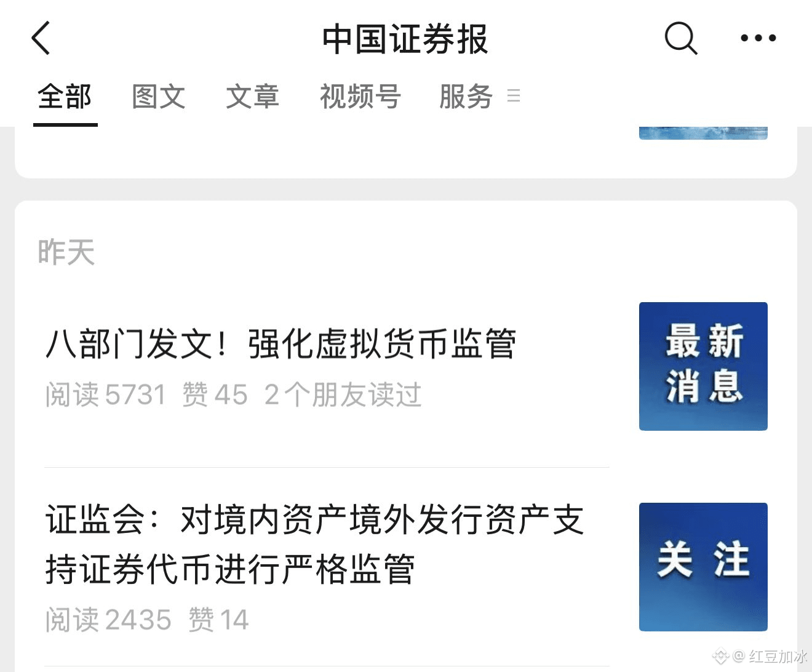Open article 八部门发文！强化虚拟货币监管

click(x=281, y=343)
